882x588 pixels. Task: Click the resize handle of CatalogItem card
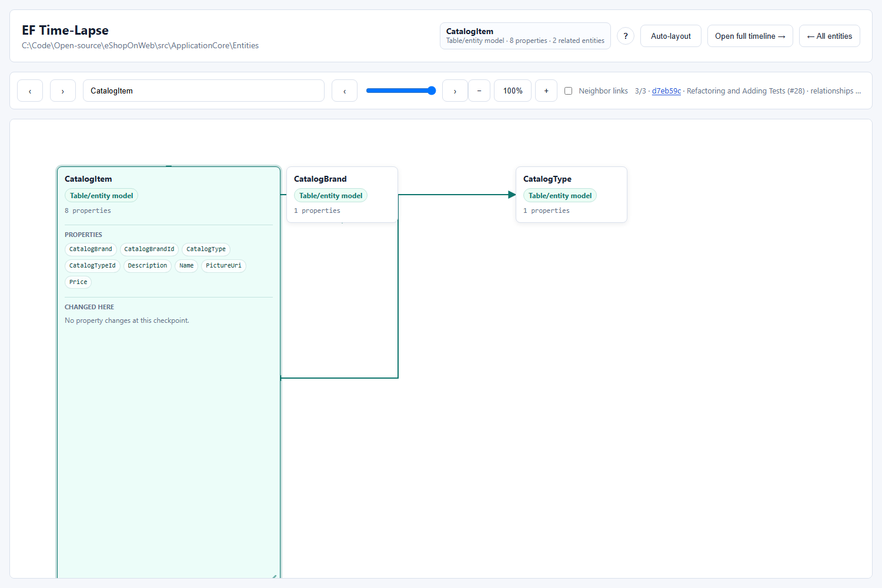(275, 576)
